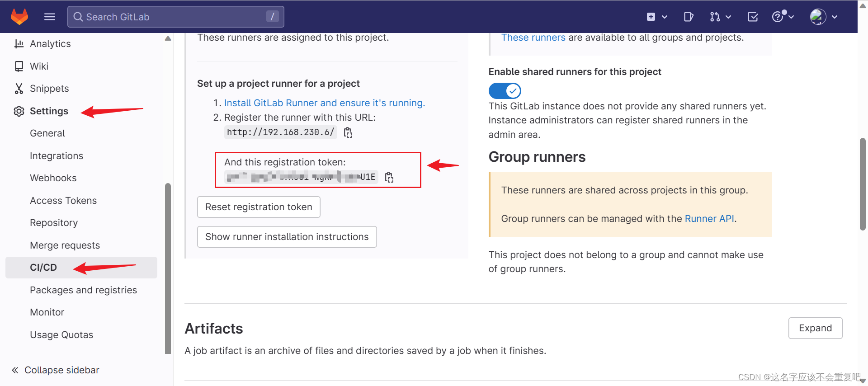Image resolution: width=868 pixels, height=386 pixels.
Task: Click Reset registration token button
Action: pyautogui.click(x=259, y=207)
